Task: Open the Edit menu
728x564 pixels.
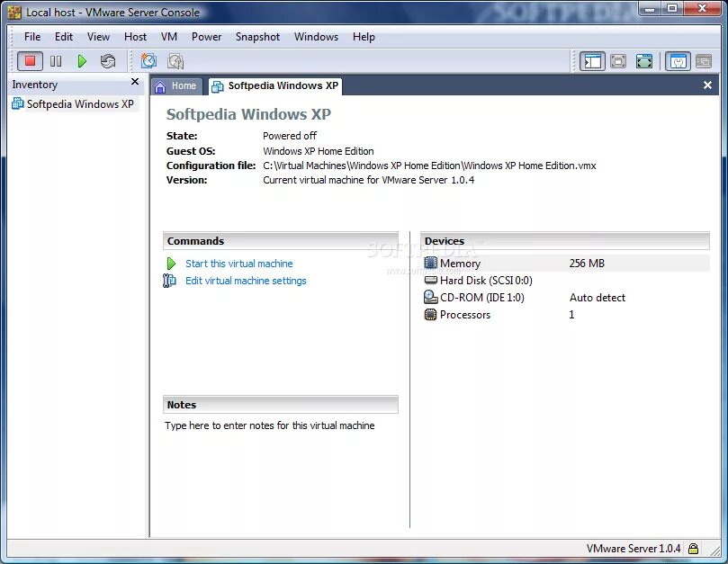Action: pyautogui.click(x=64, y=37)
